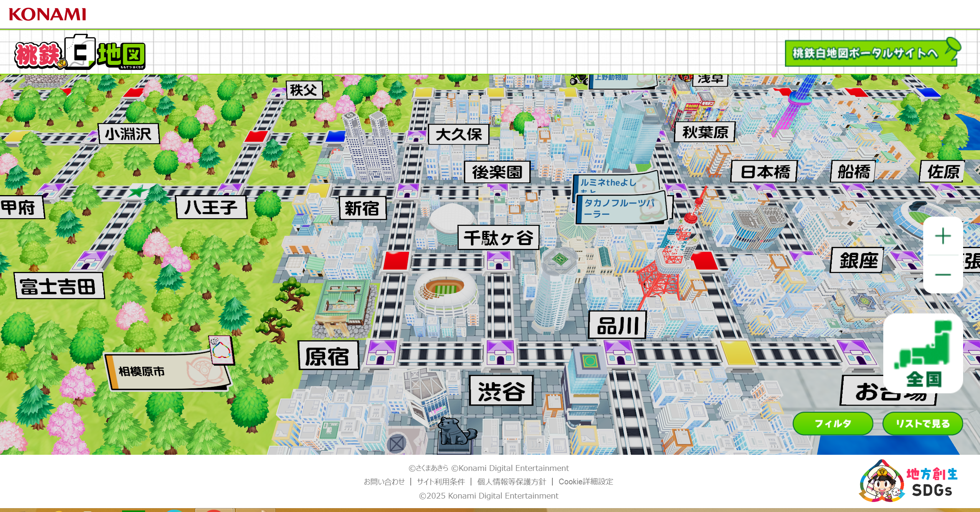Show the 全国 Japan map view
Screen dimensions: 980x512
pyautogui.click(x=923, y=353)
